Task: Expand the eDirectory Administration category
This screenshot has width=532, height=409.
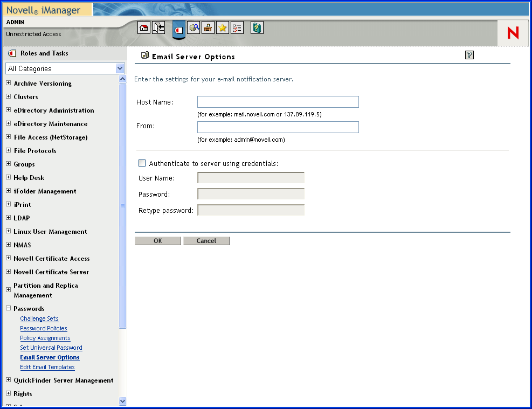Action: click(x=8, y=110)
